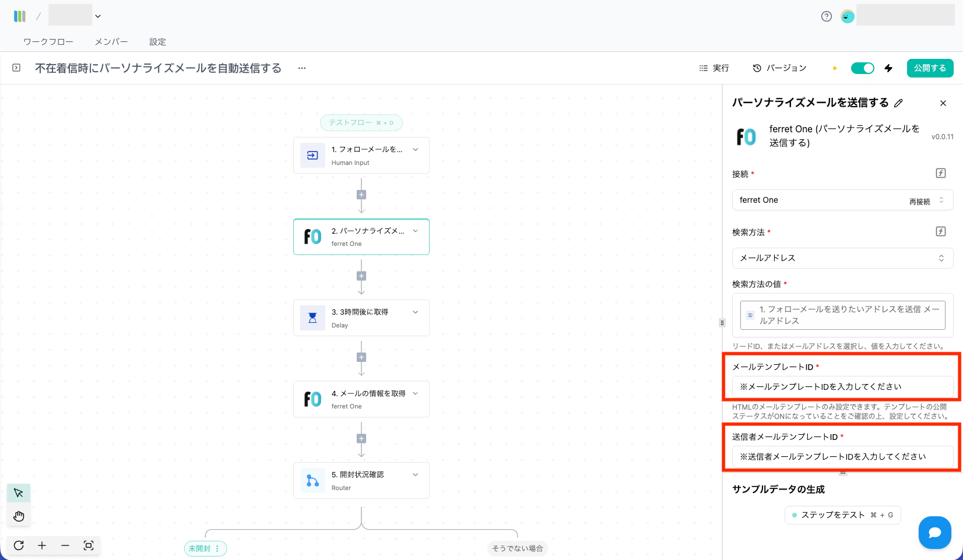Open the メンバー tab
963x560 pixels.
pyautogui.click(x=111, y=42)
